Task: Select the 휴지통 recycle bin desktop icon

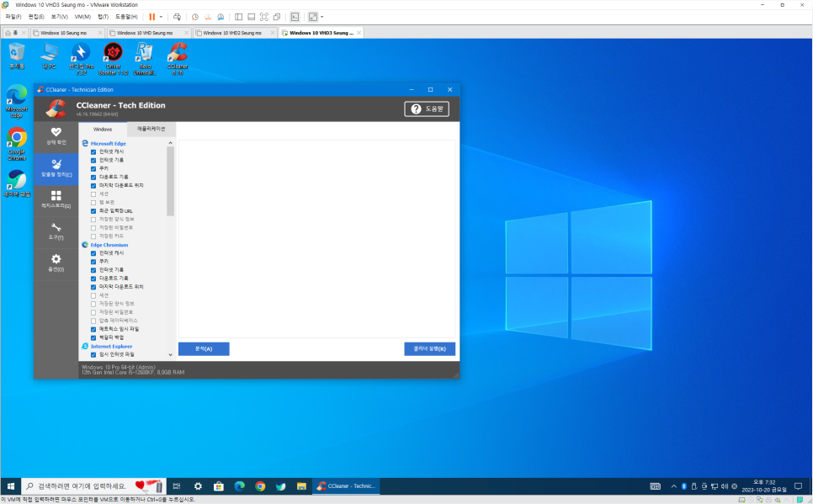Action: [17, 56]
